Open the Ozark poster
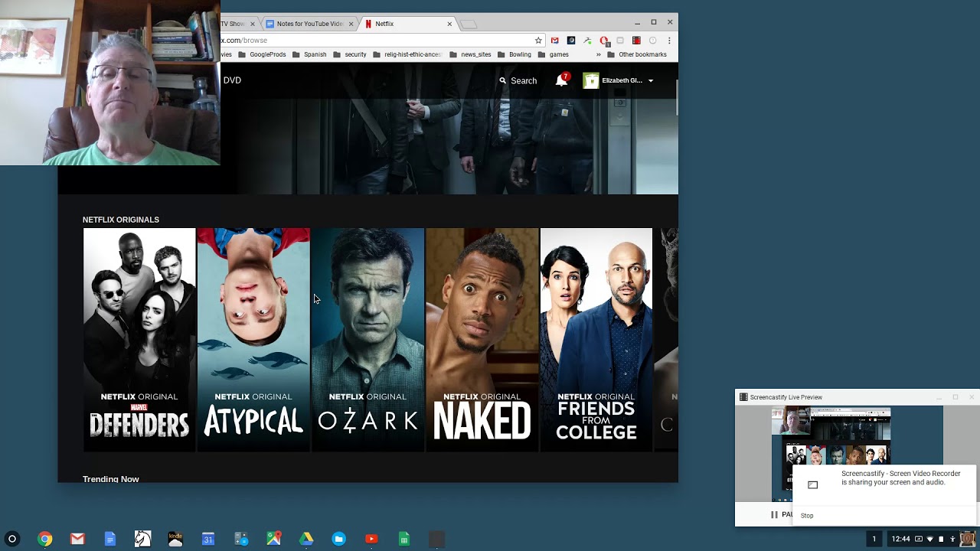 367,339
